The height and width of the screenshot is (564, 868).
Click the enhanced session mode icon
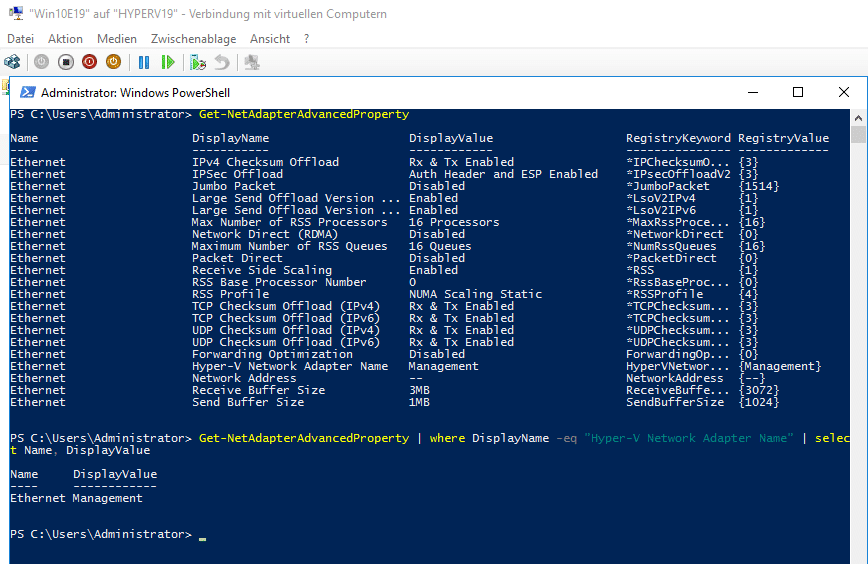point(252,62)
